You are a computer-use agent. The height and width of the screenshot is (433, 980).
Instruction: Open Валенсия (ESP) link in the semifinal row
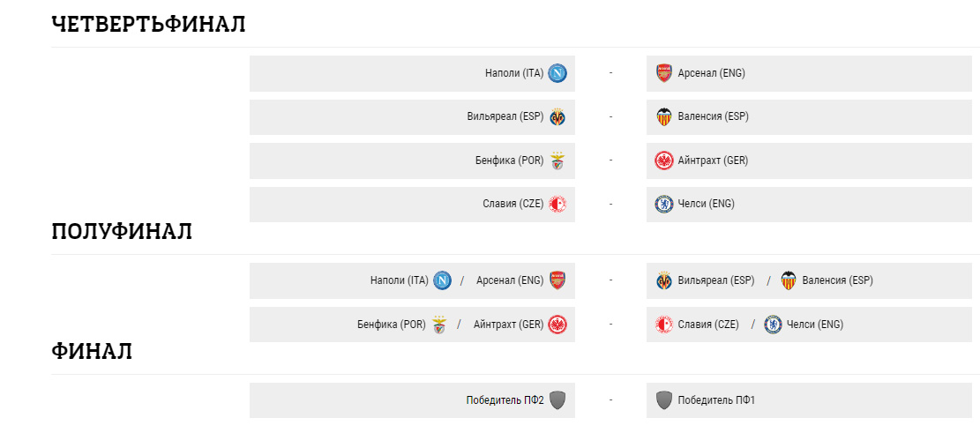837,281
